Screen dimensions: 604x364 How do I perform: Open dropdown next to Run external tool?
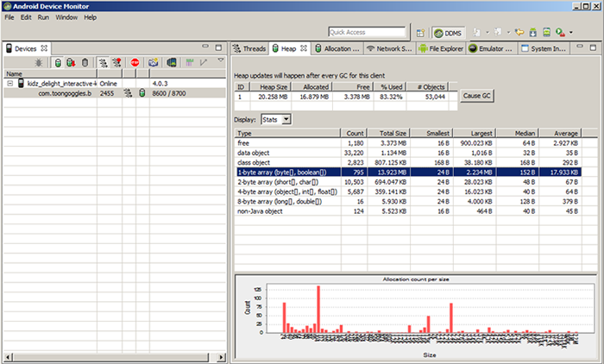click(571, 33)
